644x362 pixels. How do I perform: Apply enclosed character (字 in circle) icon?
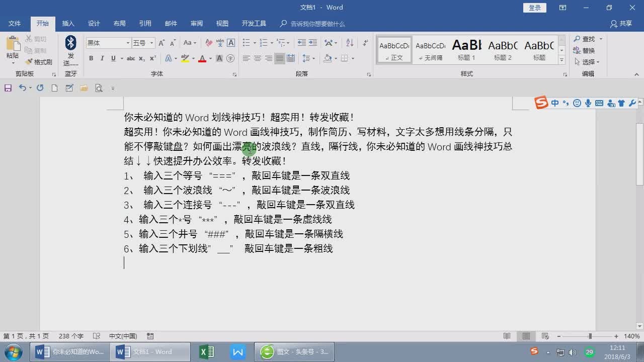tap(231, 58)
